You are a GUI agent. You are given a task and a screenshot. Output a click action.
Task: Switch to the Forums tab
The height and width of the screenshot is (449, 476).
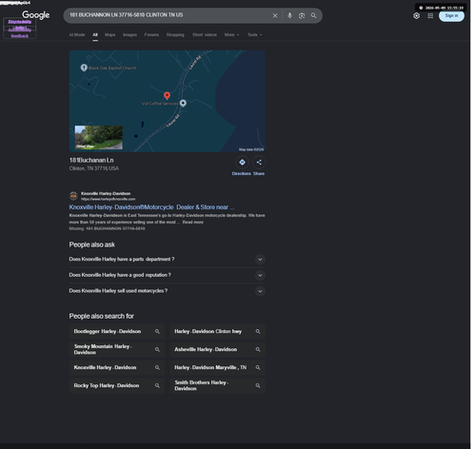[x=151, y=35]
